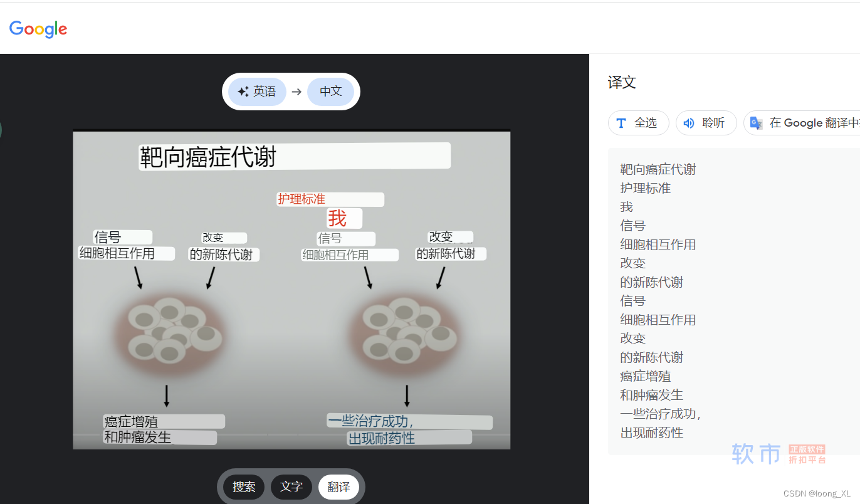The width and height of the screenshot is (860, 504).
Task: Switch to the 翻译 mode tab
Action: pyautogui.click(x=339, y=486)
